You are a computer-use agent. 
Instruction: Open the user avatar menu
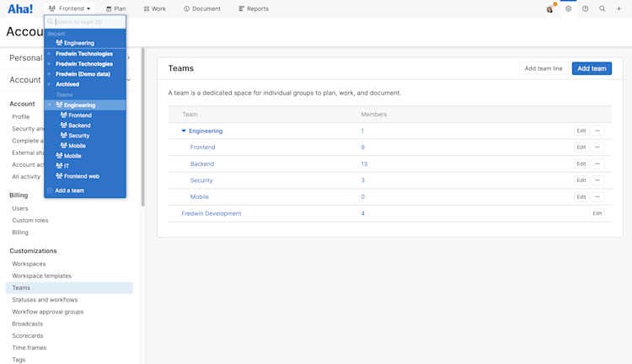tap(550, 9)
